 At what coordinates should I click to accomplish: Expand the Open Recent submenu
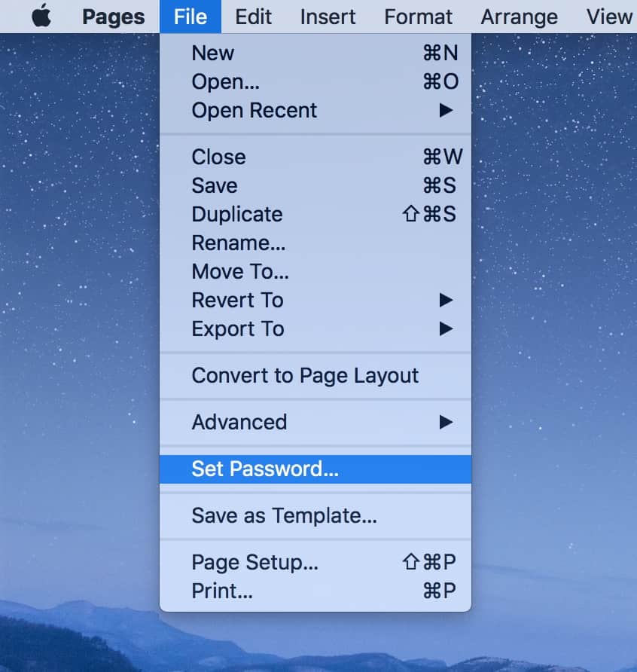pyautogui.click(x=254, y=111)
